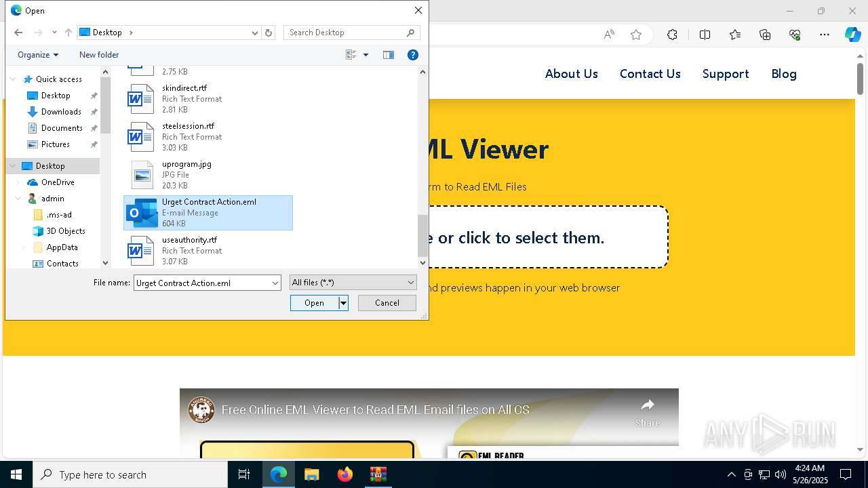Show hidden tray icons chevron
The height and width of the screenshot is (488, 868).
pos(731,474)
